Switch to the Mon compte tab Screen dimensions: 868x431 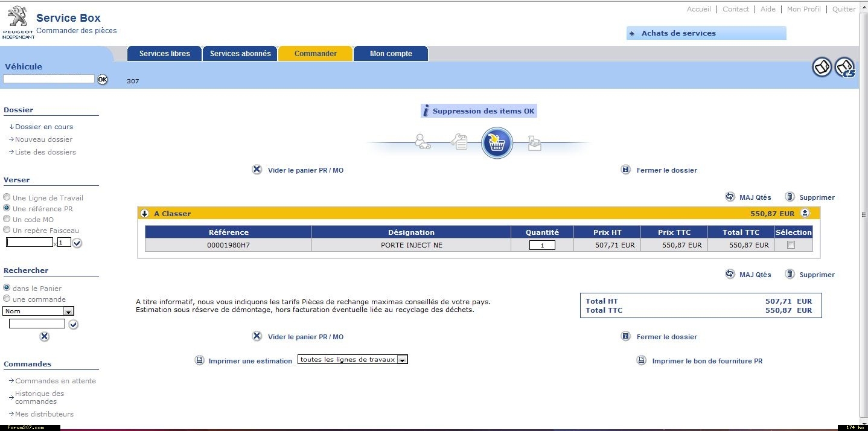[391, 54]
